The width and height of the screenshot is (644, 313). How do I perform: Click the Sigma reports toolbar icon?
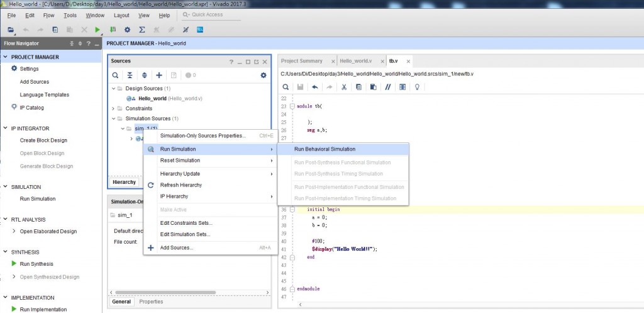142,30
